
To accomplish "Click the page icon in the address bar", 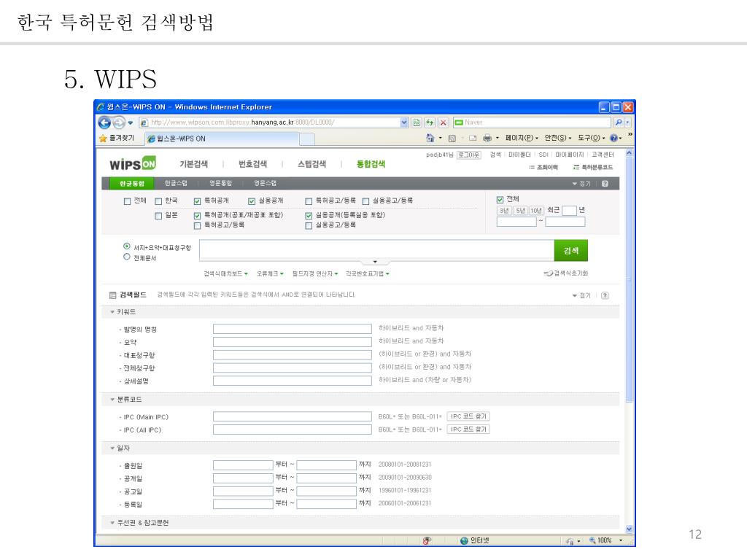I will [x=144, y=122].
